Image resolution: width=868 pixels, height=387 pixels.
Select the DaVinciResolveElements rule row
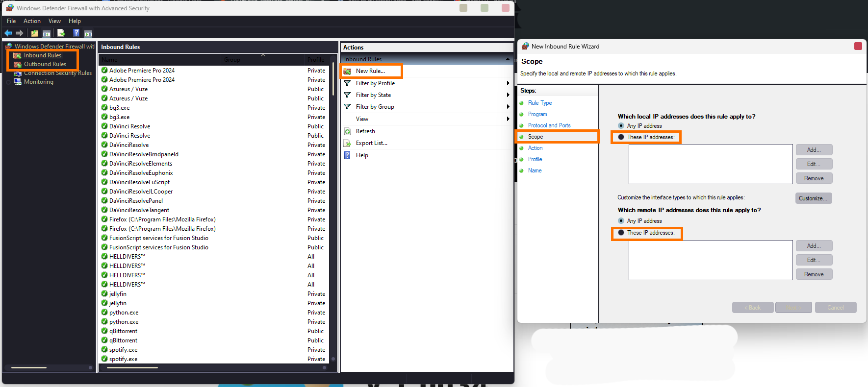coord(214,164)
